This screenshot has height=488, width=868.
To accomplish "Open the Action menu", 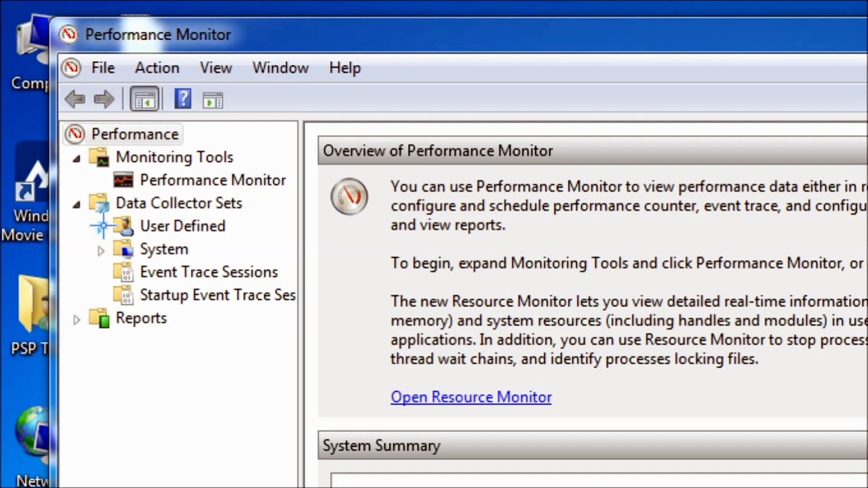I will coord(157,68).
